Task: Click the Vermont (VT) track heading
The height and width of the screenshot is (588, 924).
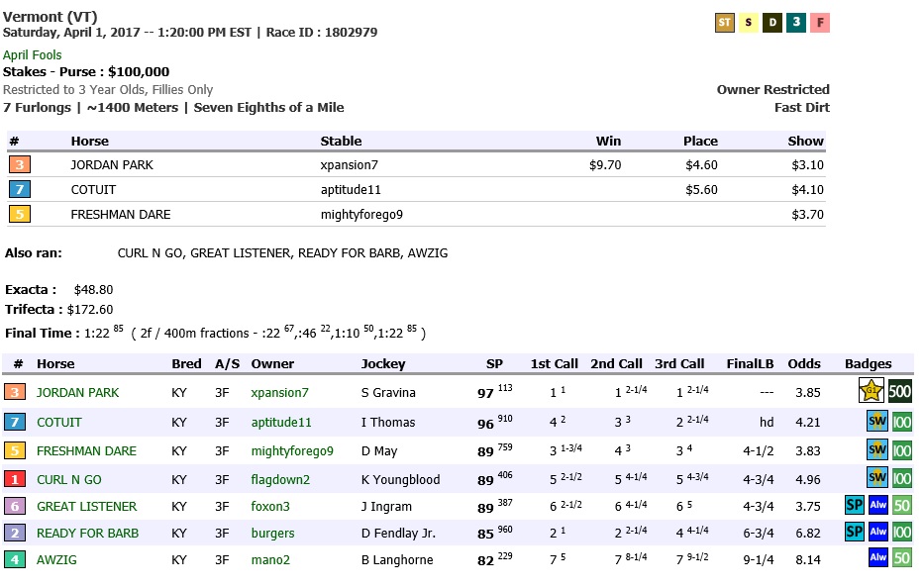Action: point(51,17)
